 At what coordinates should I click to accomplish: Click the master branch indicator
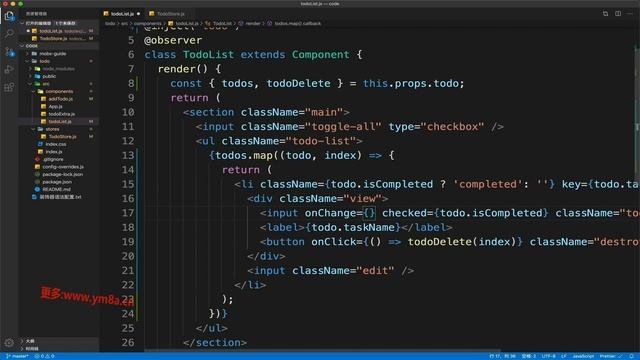click(18, 356)
